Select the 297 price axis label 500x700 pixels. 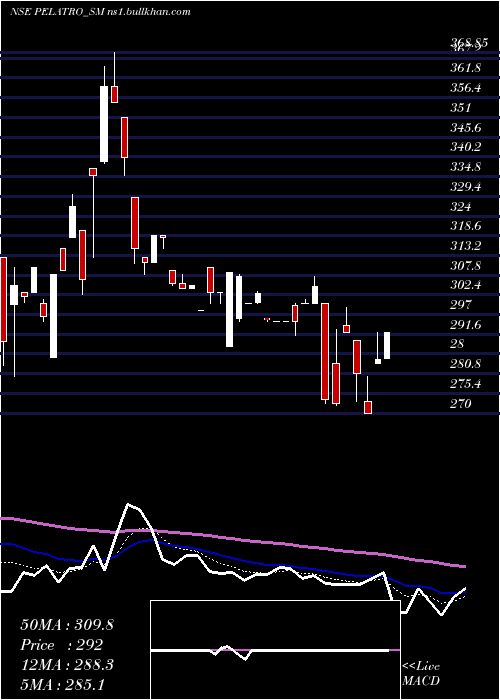(461, 305)
